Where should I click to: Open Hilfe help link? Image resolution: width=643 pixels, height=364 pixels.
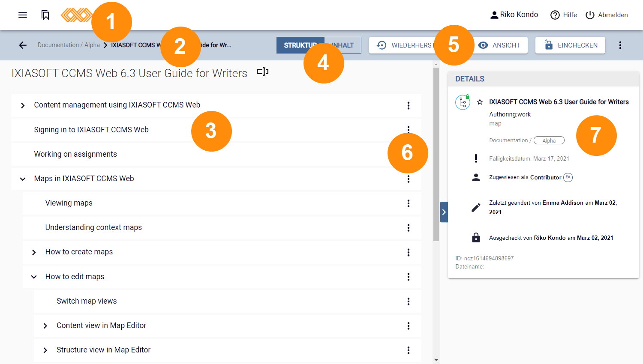563,15
